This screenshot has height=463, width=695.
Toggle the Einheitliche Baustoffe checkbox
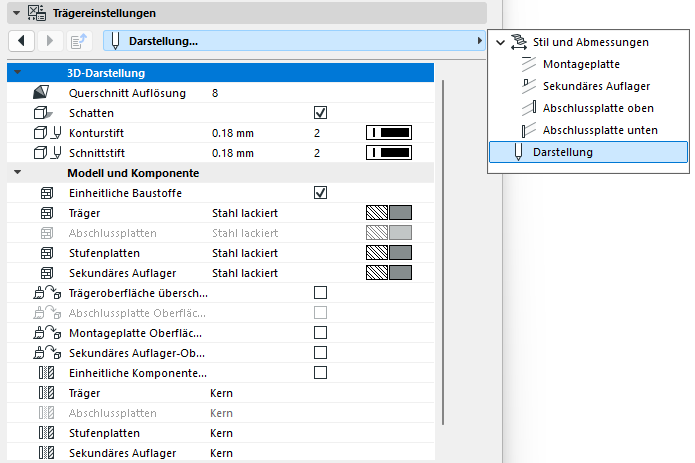[320, 193]
